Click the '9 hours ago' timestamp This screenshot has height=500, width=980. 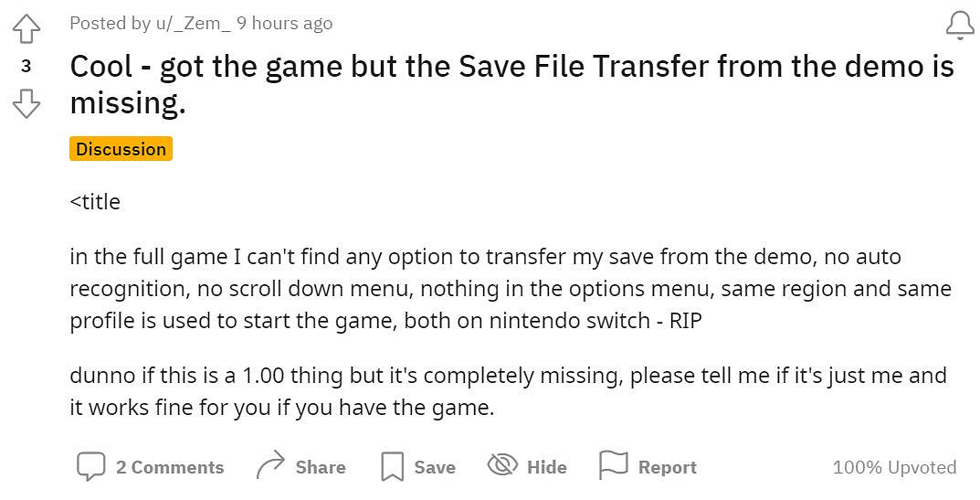click(284, 24)
